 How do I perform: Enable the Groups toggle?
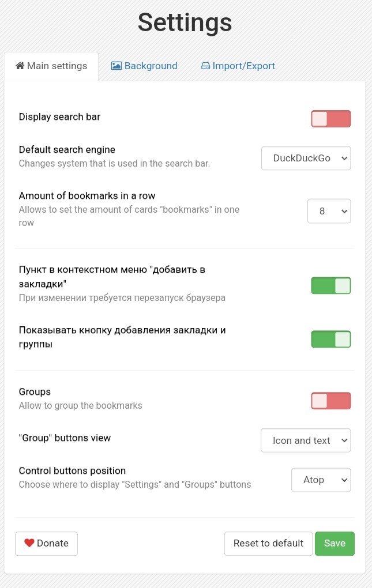click(330, 401)
